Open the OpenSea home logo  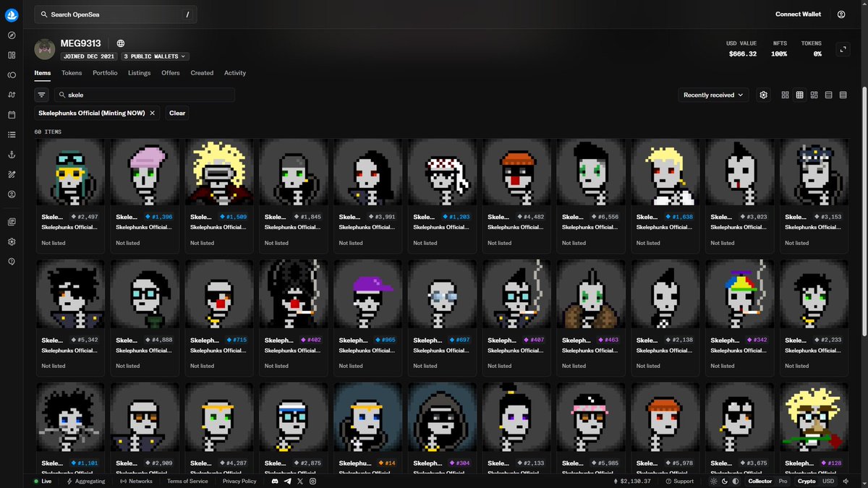pyautogui.click(x=12, y=14)
